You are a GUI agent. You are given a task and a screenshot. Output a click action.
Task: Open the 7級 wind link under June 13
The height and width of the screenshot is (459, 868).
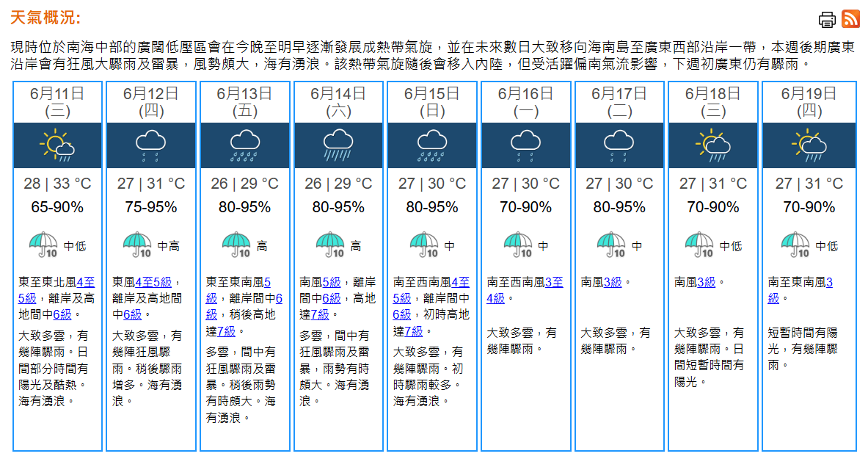tap(226, 330)
